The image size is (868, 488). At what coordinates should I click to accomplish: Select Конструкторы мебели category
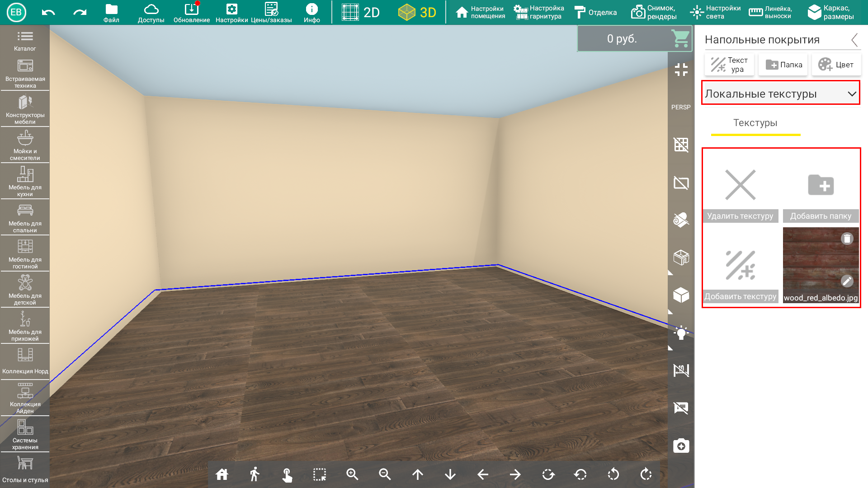tap(25, 110)
